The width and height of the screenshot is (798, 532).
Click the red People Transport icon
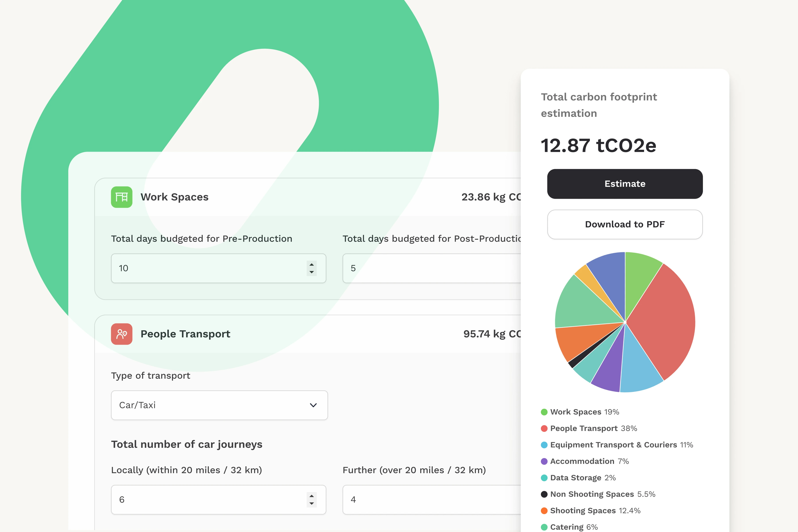pyautogui.click(x=121, y=334)
